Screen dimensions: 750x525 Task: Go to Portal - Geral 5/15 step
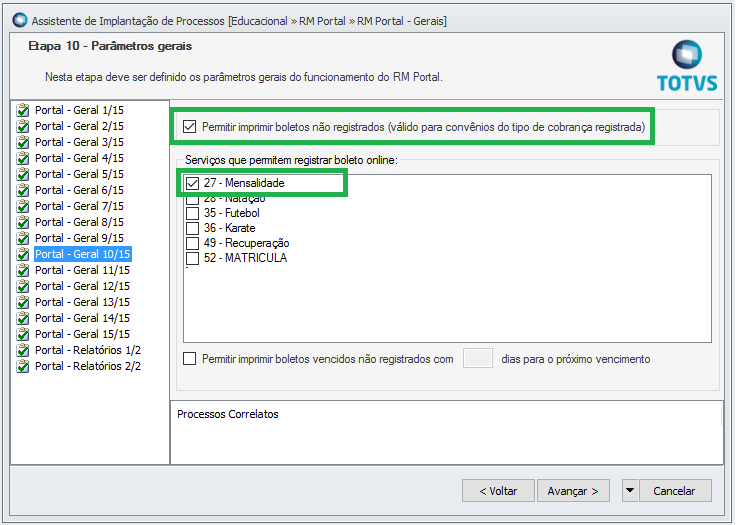(x=79, y=174)
